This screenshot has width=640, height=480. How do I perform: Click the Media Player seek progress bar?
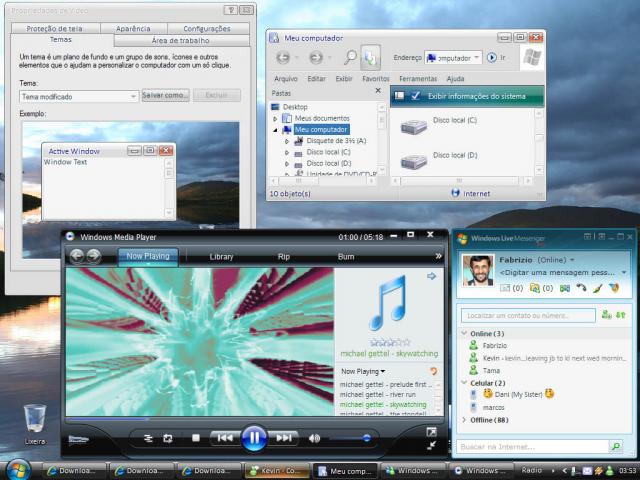coord(254,419)
